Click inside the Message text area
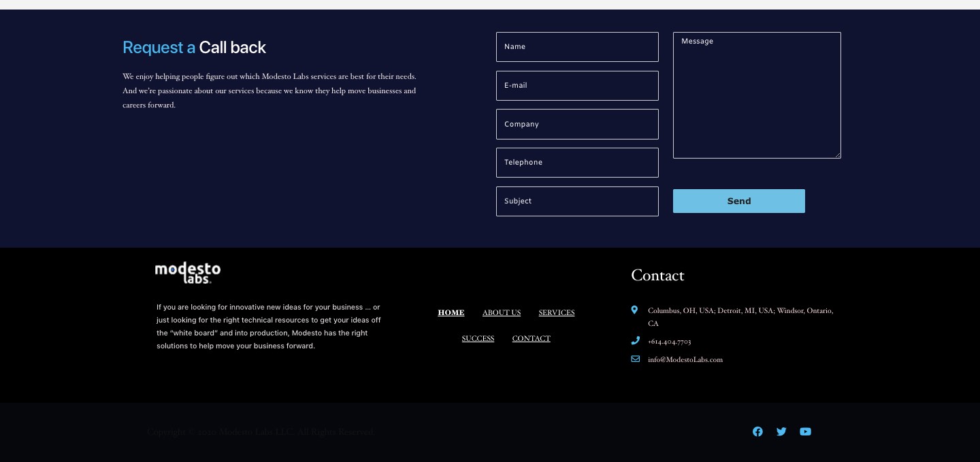The width and height of the screenshot is (980, 462). [x=757, y=95]
